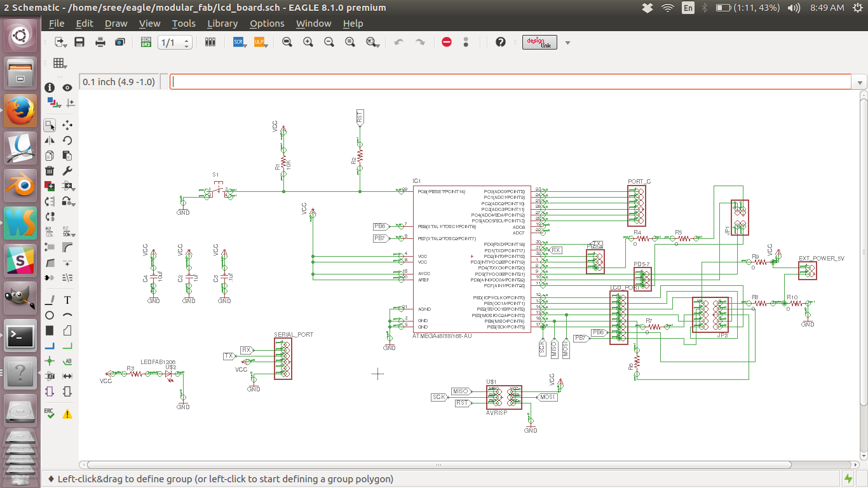Click the design link button

tap(540, 43)
